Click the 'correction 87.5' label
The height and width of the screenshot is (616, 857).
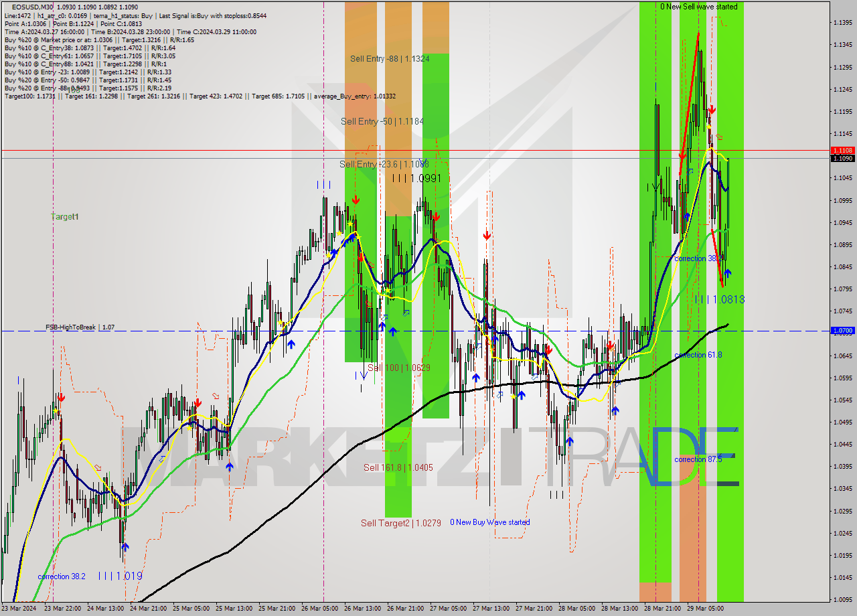698,459
